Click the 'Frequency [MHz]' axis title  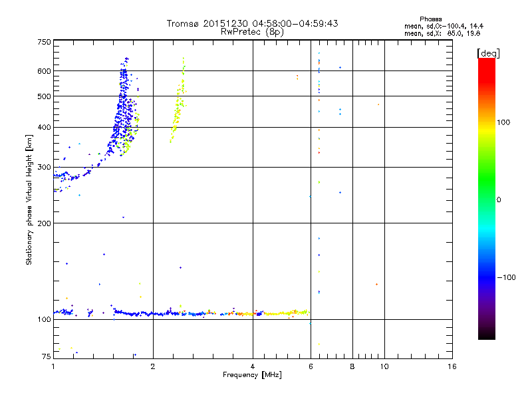coord(252,375)
